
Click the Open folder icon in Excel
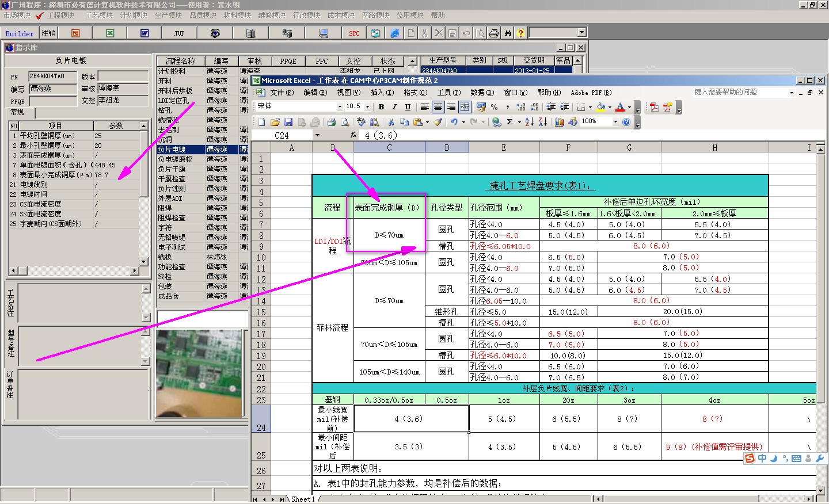(x=275, y=122)
